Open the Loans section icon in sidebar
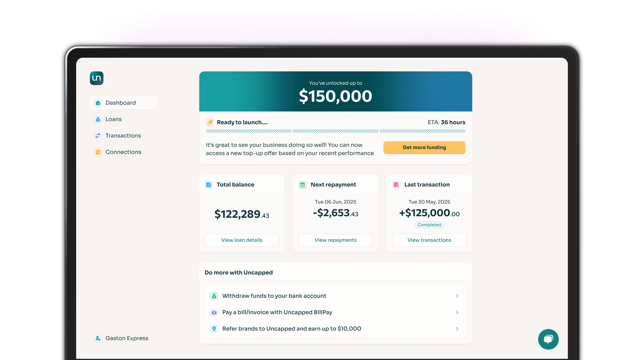Screen dimensions: 644x360 [x=98, y=119]
